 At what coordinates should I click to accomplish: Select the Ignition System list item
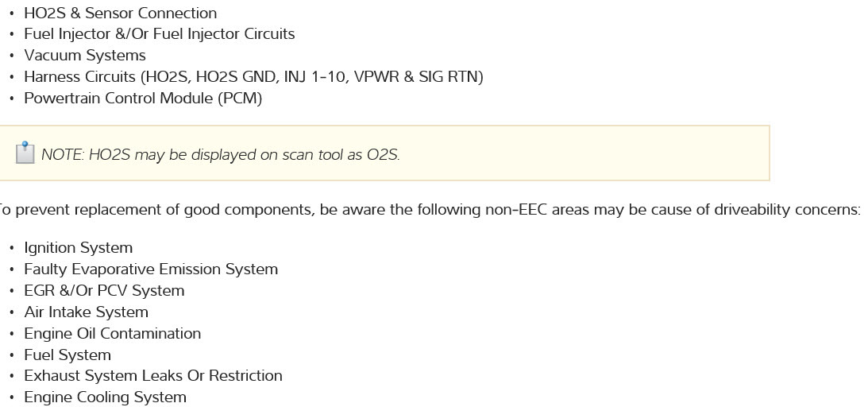click(x=79, y=248)
